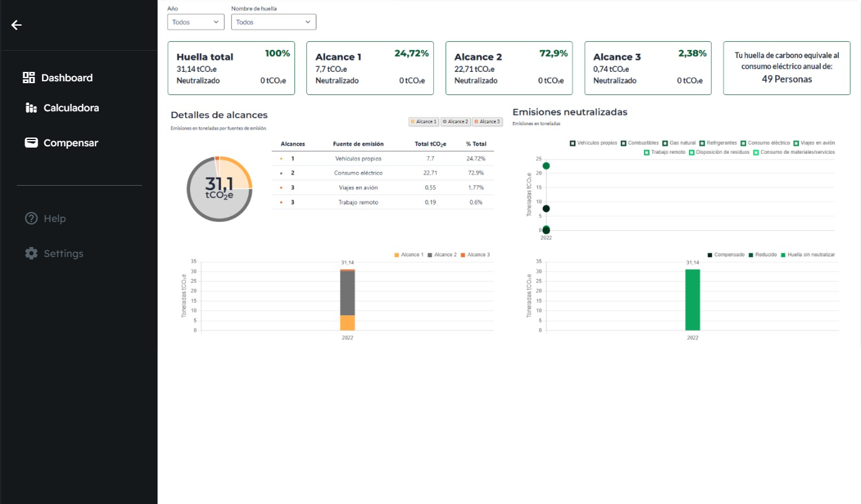The height and width of the screenshot is (504, 861).
Task: Toggle Refrigerantes legend item
Action: pos(718,143)
